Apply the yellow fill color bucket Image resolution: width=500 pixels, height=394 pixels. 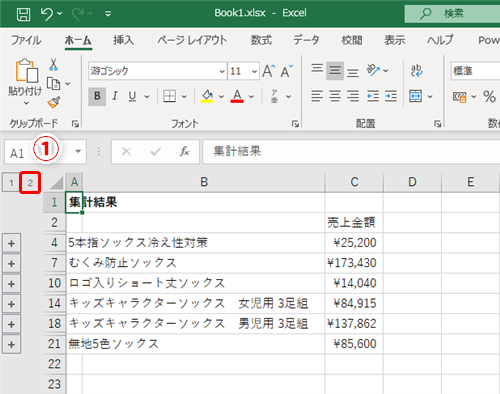[207, 96]
